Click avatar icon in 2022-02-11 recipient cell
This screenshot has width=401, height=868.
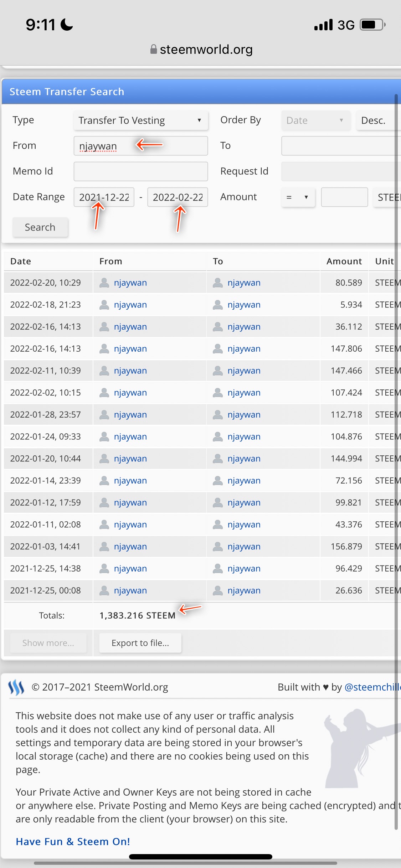[x=218, y=371]
